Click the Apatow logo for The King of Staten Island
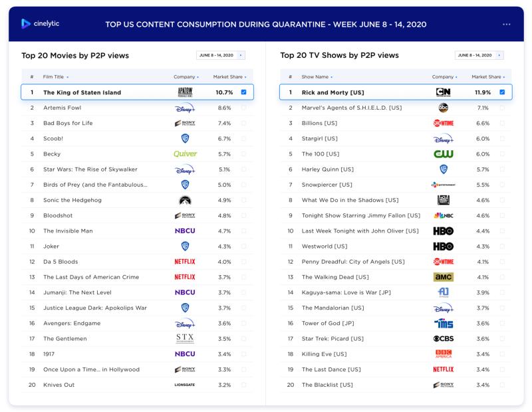 (x=186, y=92)
